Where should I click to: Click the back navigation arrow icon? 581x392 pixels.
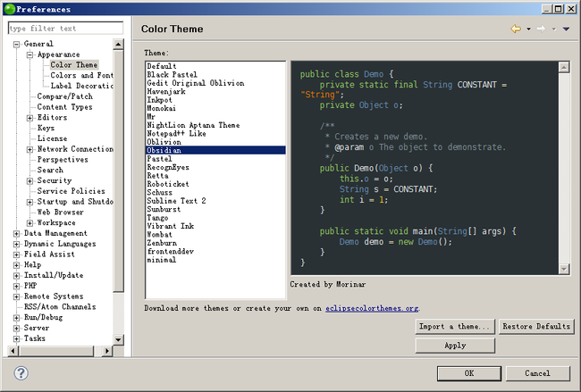(516, 29)
